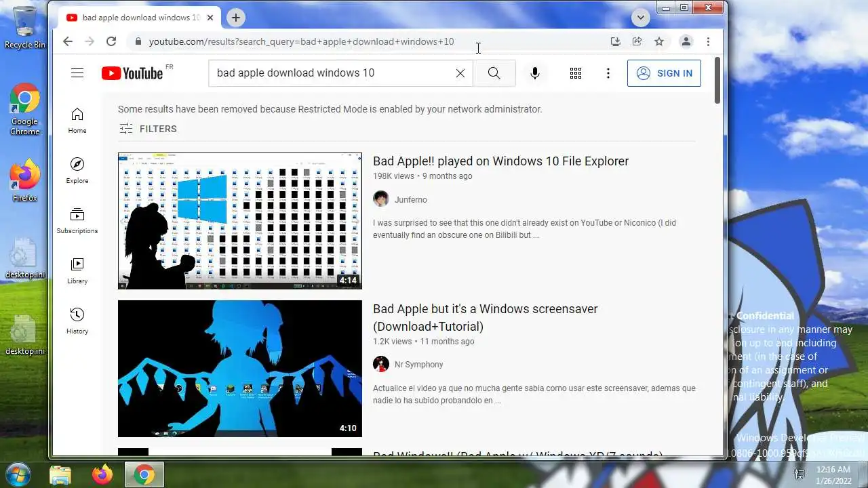Clear the search box with the X

point(460,73)
